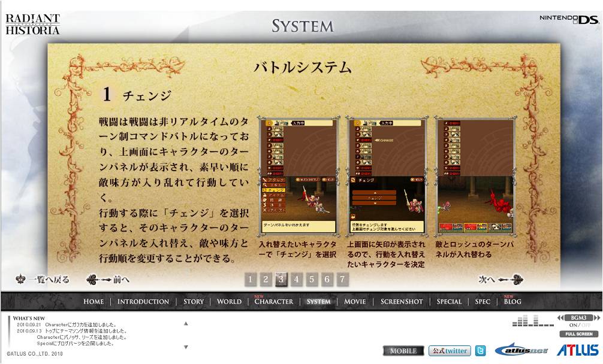Click the WHAT'S NEW heading
Viewport: 603px width, 364px height.
(29, 318)
